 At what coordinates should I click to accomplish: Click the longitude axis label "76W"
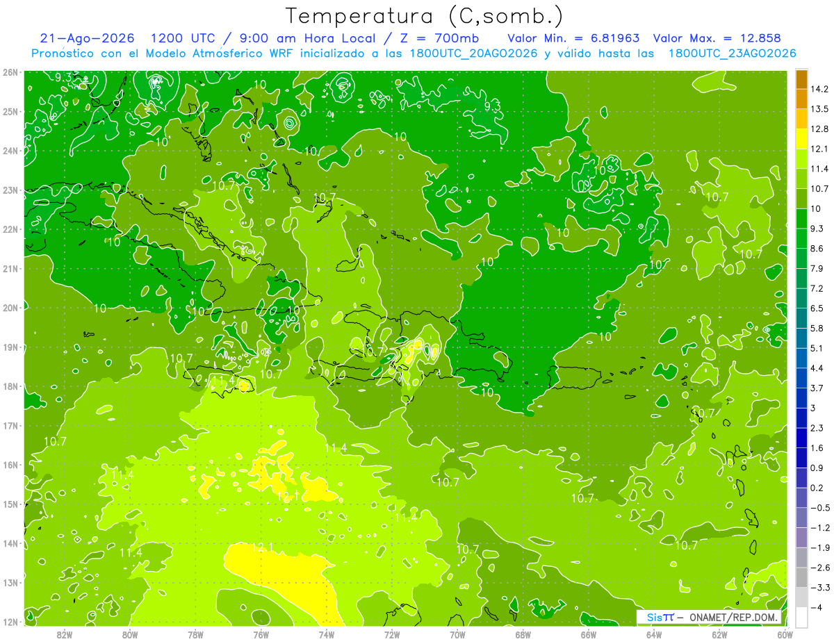point(261,635)
